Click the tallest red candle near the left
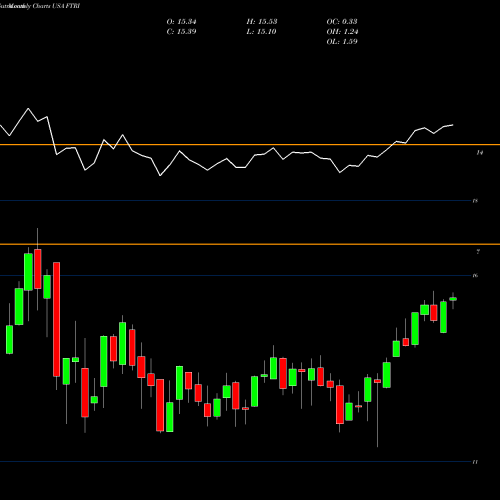This screenshot has height=500, width=500. (57, 319)
